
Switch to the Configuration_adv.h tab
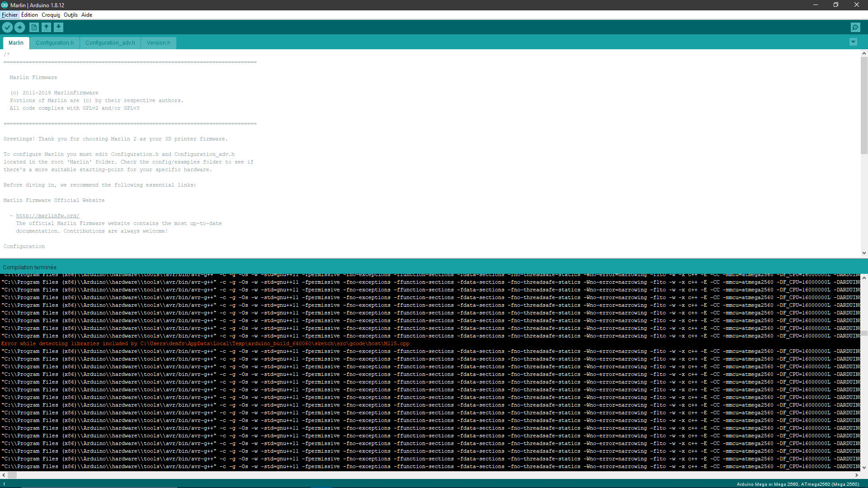click(110, 43)
